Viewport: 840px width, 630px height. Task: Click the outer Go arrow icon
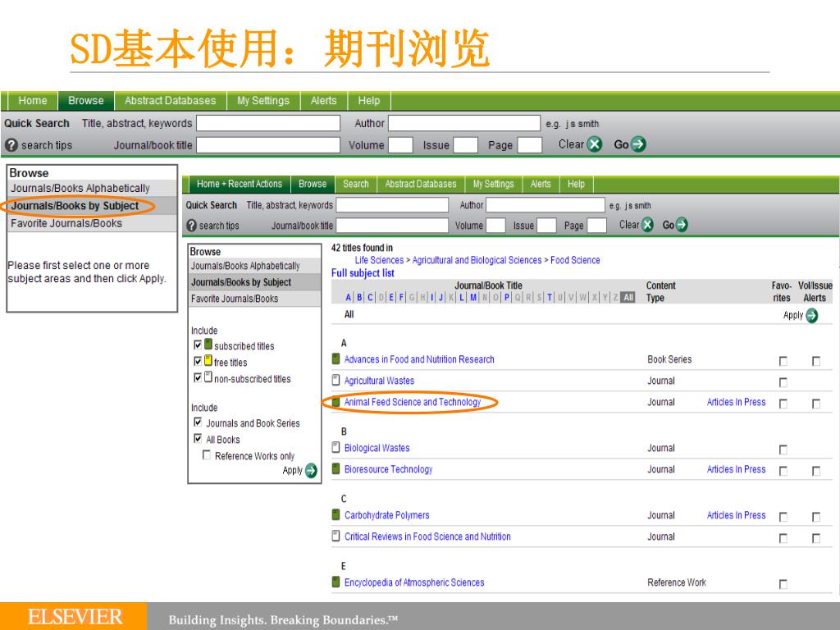638,144
